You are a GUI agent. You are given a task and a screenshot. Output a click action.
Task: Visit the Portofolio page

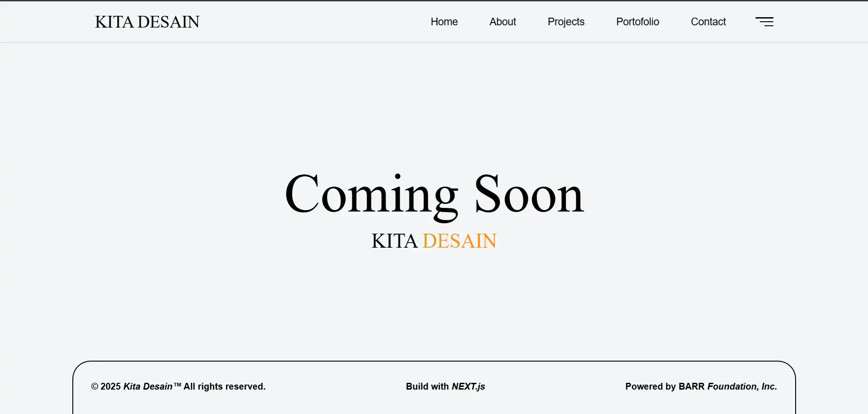pos(637,21)
